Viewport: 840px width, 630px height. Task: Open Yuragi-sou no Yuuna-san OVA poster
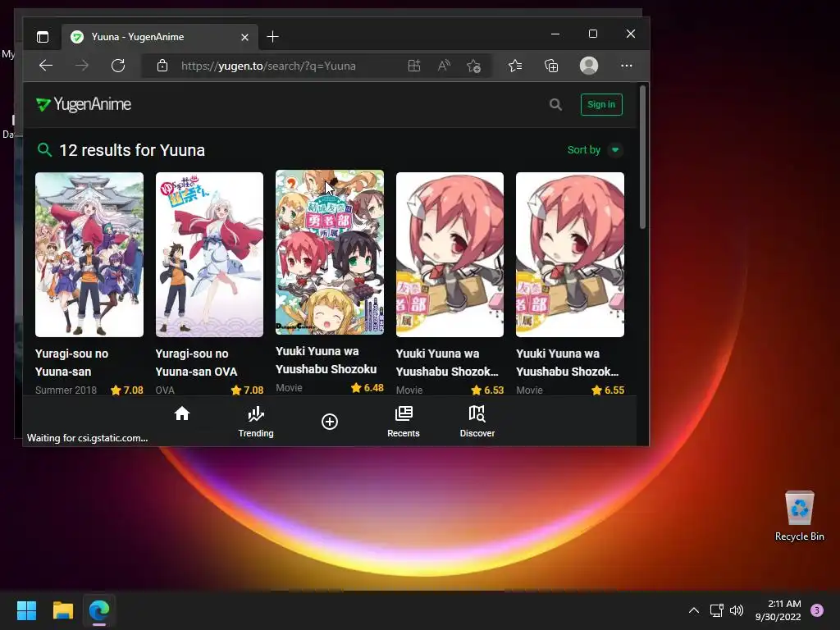click(x=209, y=254)
